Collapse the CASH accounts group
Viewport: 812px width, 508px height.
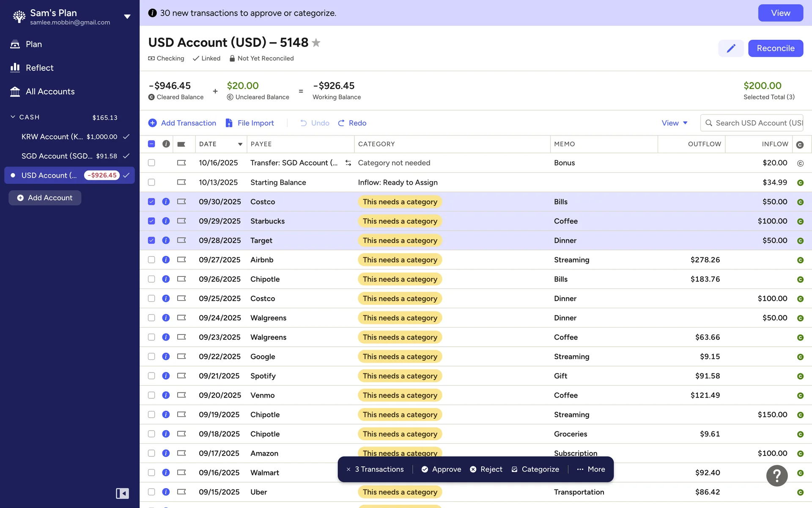(x=13, y=117)
